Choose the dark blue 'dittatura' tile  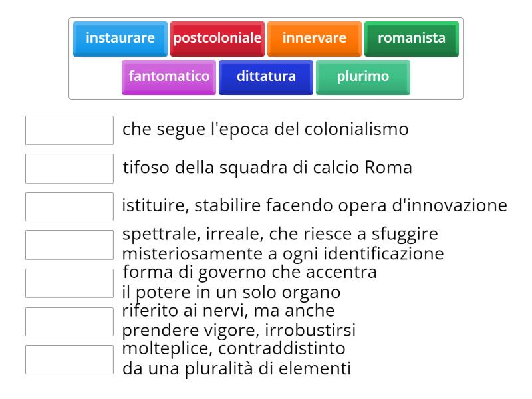tap(266, 76)
